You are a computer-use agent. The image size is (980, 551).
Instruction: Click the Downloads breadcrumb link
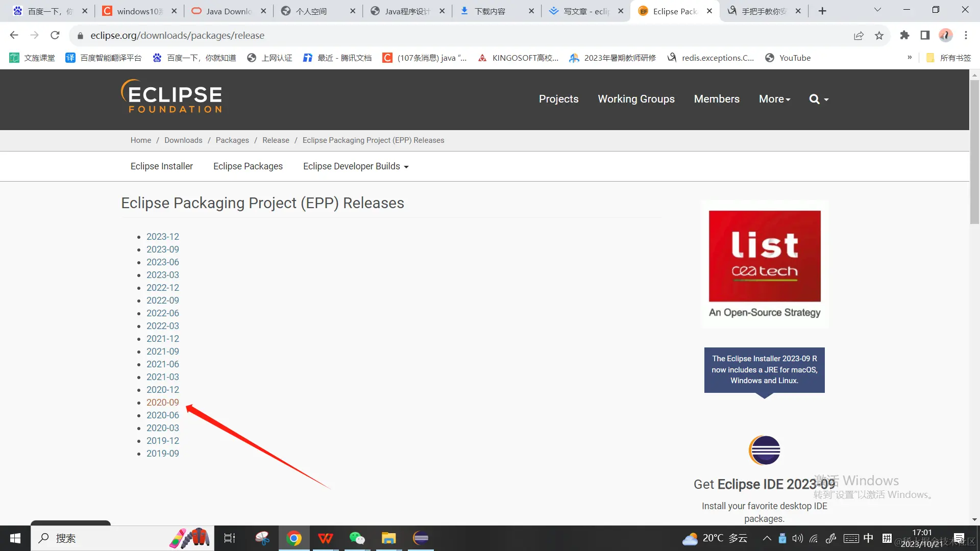pyautogui.click(x=183, y=140)
